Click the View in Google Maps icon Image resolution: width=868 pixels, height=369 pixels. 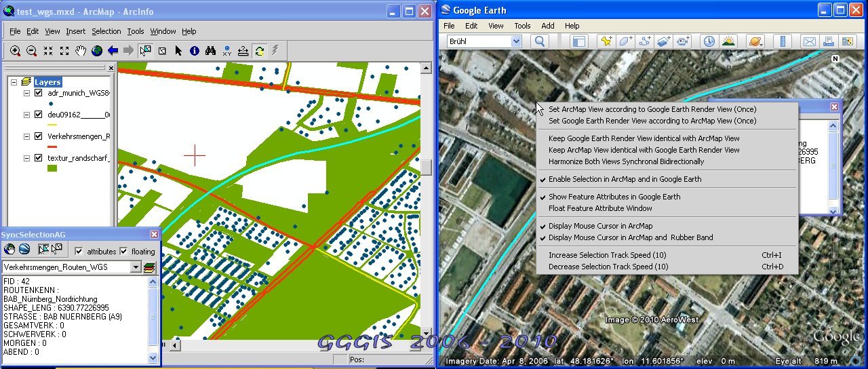847,41
